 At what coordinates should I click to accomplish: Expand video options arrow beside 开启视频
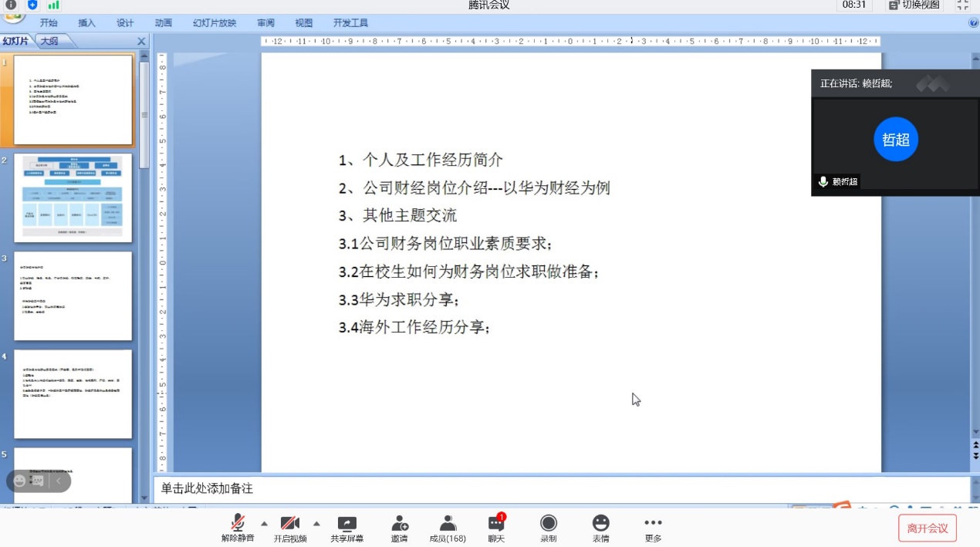(316, 522)
